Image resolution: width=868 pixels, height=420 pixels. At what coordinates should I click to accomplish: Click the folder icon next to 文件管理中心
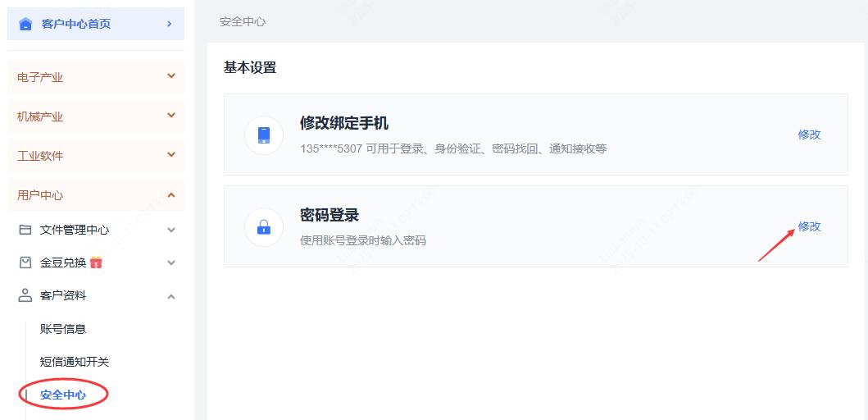coord(25,230)
